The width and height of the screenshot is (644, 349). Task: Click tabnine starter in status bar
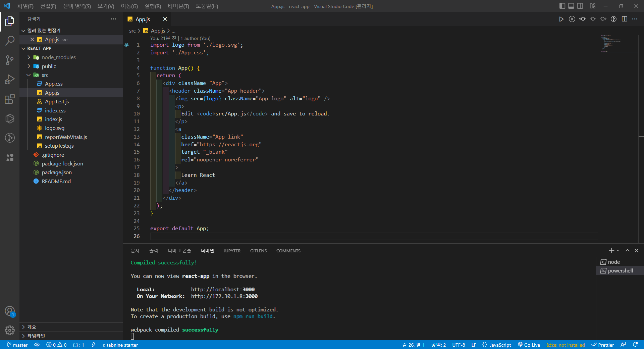[x=120, y=345]
